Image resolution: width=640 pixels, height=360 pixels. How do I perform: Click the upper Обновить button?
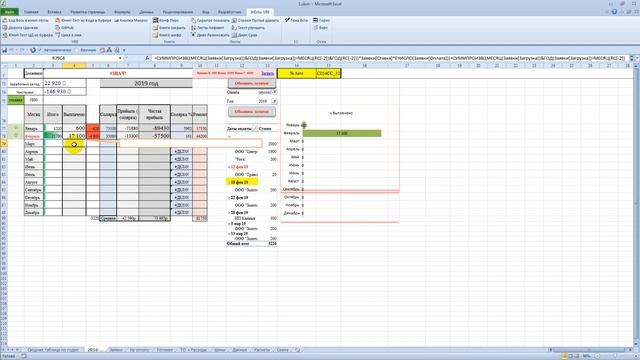pyautogui.click(x=251, y=83)
